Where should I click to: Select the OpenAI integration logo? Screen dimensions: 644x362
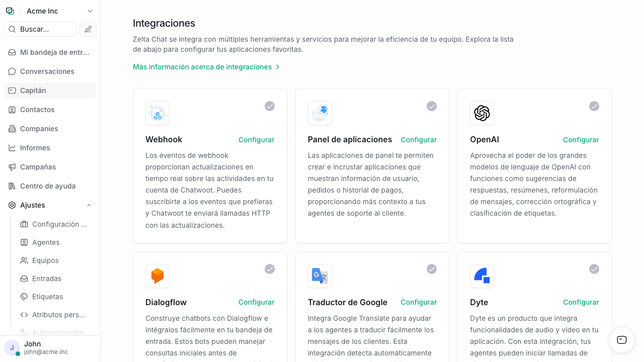click(481, 113)
